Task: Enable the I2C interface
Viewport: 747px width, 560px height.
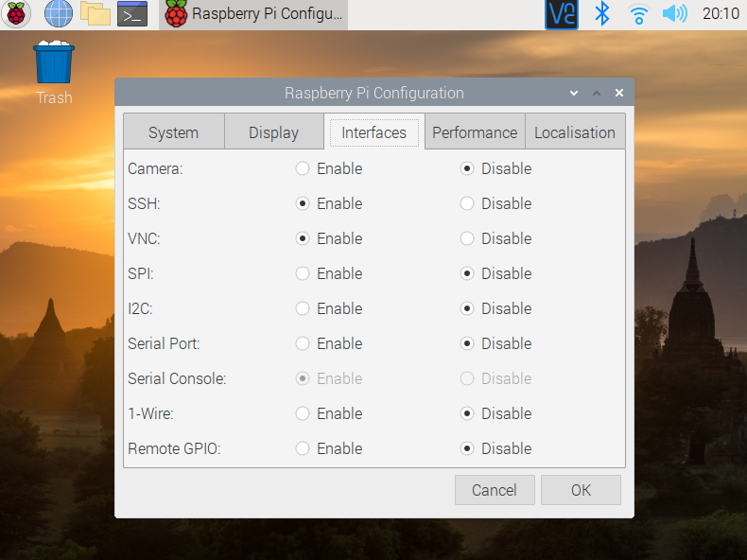Action: tap(329, 308)
